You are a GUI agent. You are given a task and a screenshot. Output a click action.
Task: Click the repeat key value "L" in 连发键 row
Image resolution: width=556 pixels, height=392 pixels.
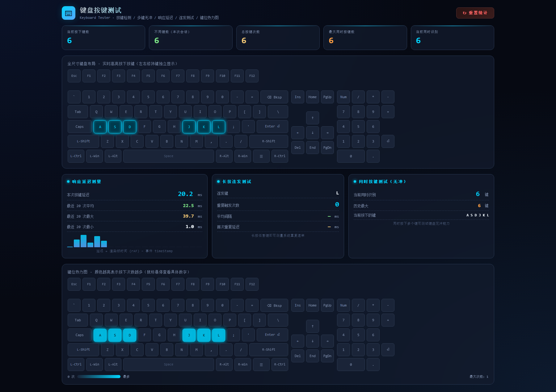pyautogui.click(x=337, y=193)
